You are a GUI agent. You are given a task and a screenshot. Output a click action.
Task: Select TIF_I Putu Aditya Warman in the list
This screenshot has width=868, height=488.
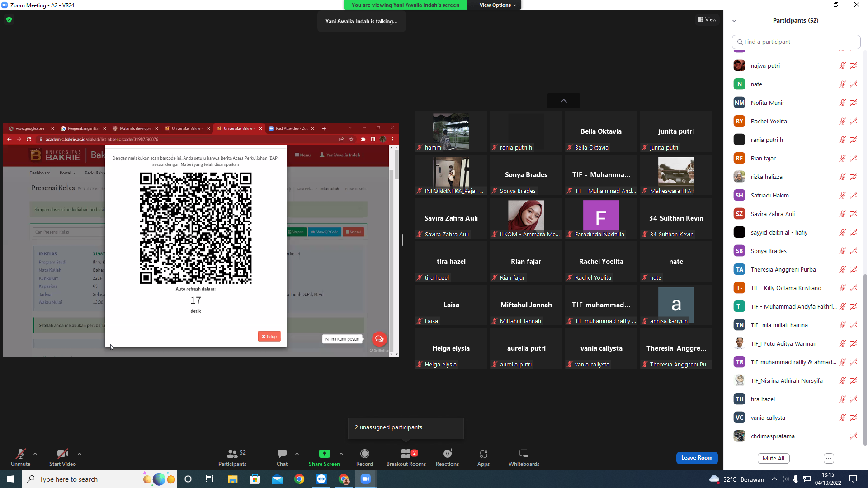(783, 343)
